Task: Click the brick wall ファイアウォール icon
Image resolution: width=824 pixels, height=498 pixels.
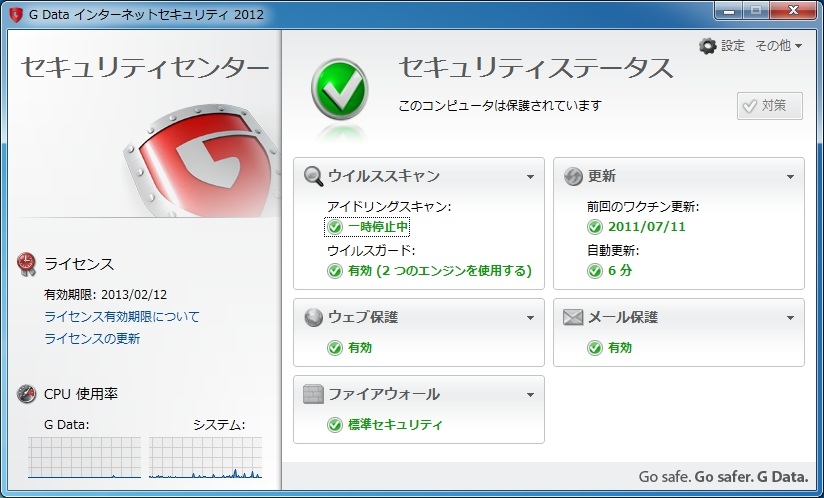Action: pyautogui.click(x=313, y=394)
